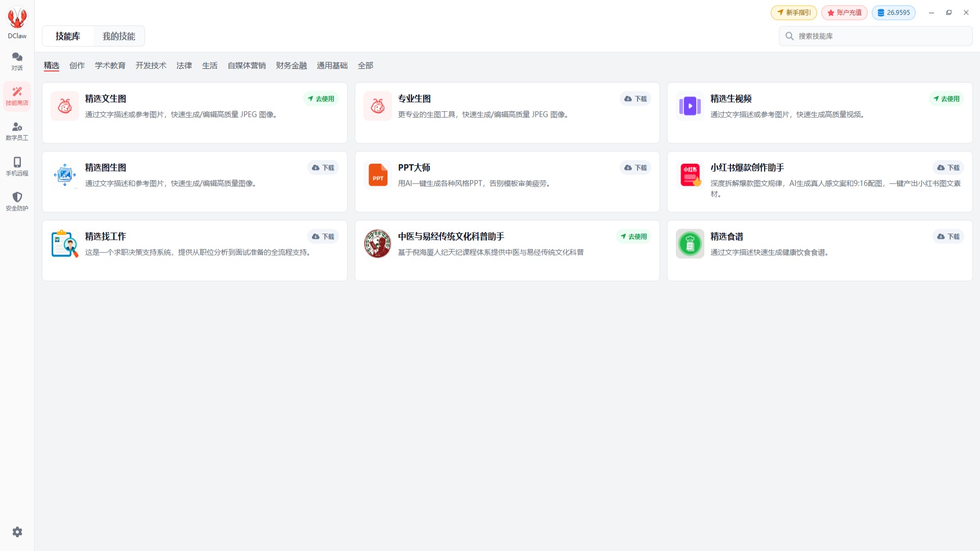The image size is (980, 551).
Task: Open the 对话 chat sidebar icon
Action: click(17, 61)
